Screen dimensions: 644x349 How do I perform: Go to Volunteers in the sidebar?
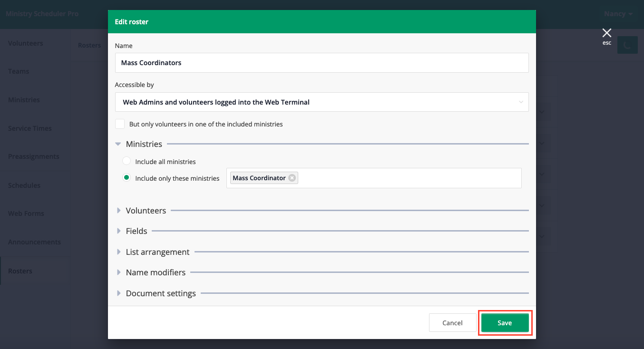click(x=26, y=43)
